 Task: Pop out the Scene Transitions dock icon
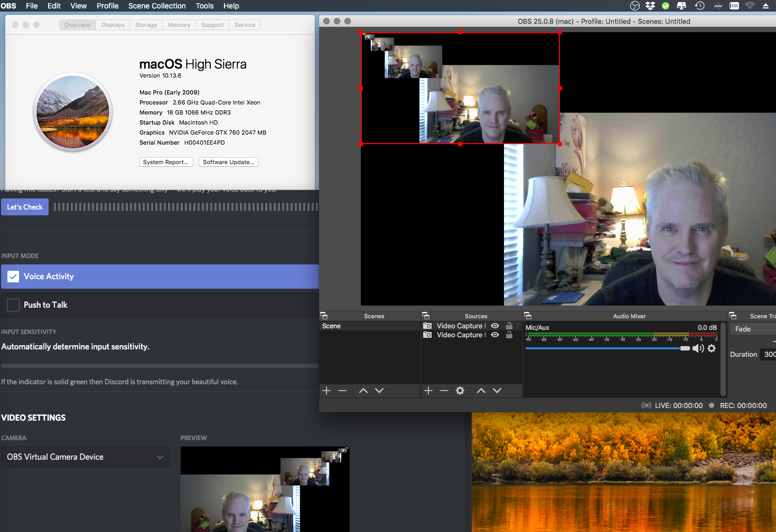(x=733, y=316)
